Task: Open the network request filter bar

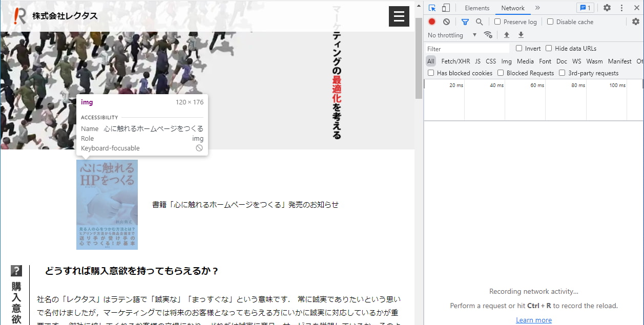Action: [x=465, y=21]
